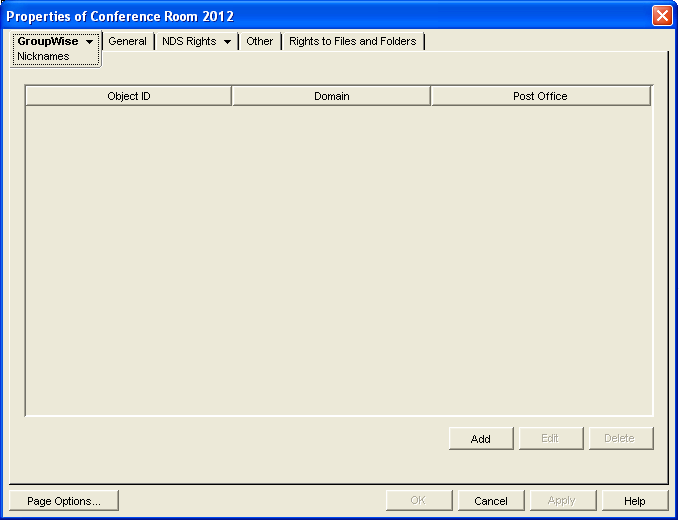Click the Apply button

(x=563, y=501)
